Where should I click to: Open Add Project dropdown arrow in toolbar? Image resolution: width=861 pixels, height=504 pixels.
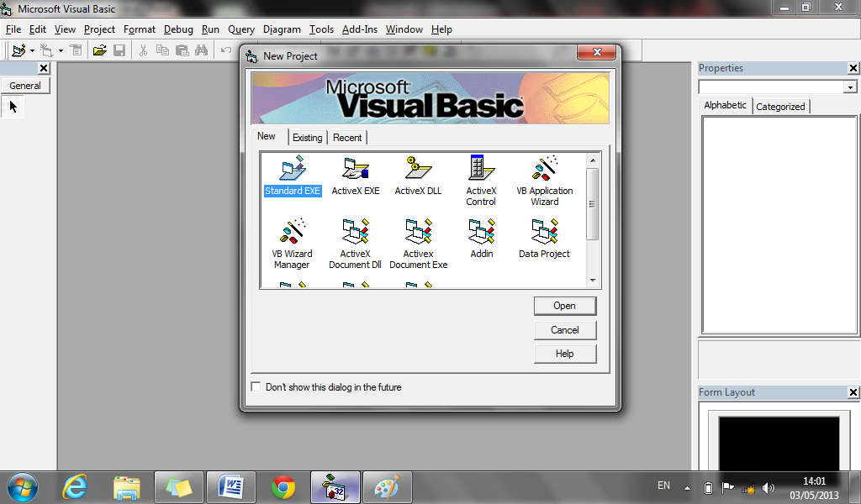(x=33, y=51)
